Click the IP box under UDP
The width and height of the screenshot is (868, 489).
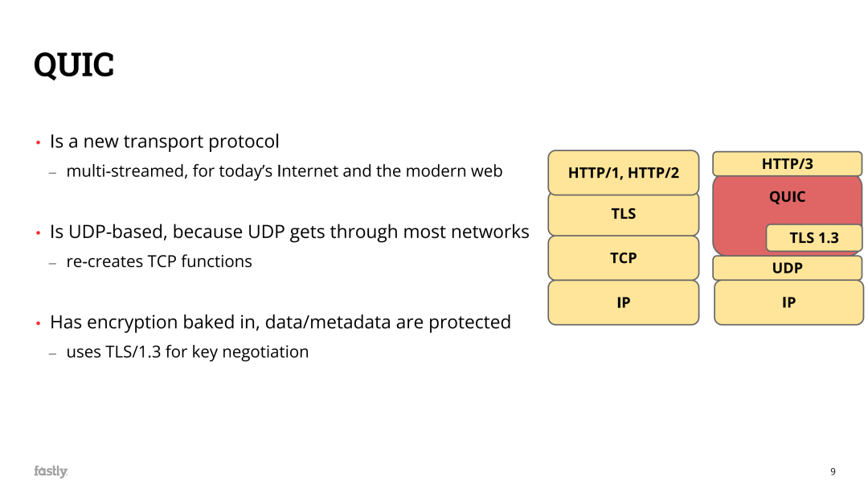point(788,302)
